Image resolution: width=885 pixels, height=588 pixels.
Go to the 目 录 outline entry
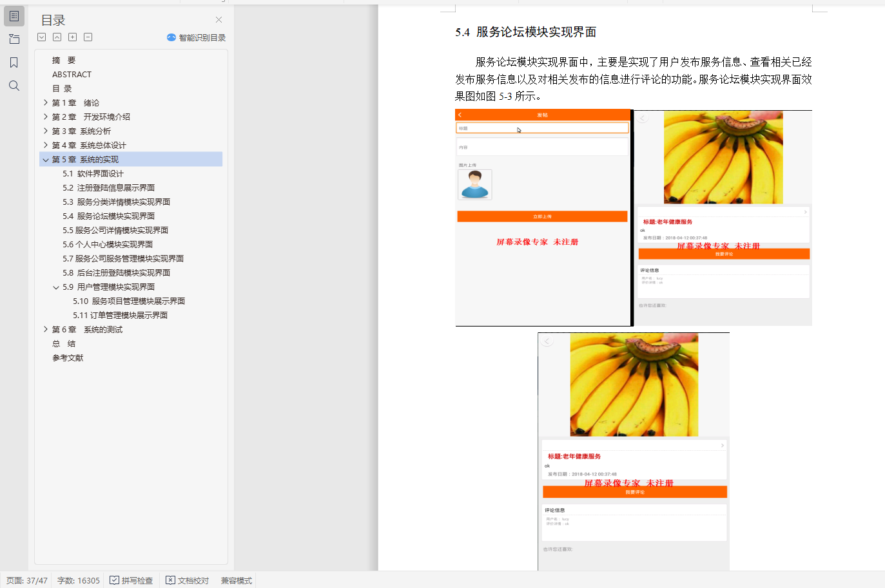click(62, 89)
